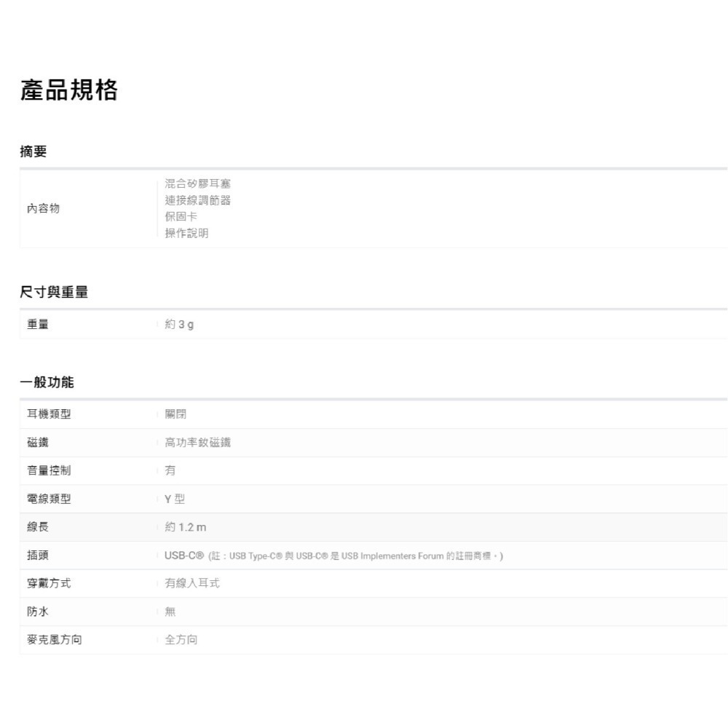Select the 摘要 section heading
This screenshot has width=728, height=728.
(x=33, y=151)
